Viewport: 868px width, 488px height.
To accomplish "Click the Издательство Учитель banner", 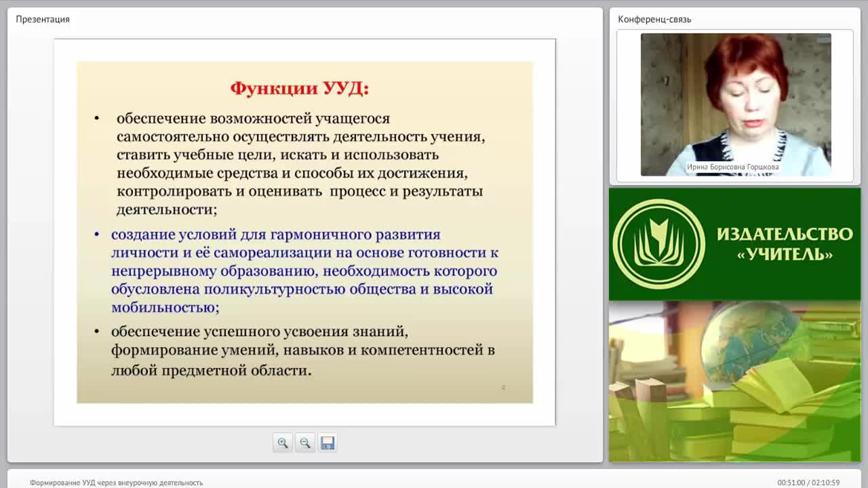I will [x=734, y=244].
